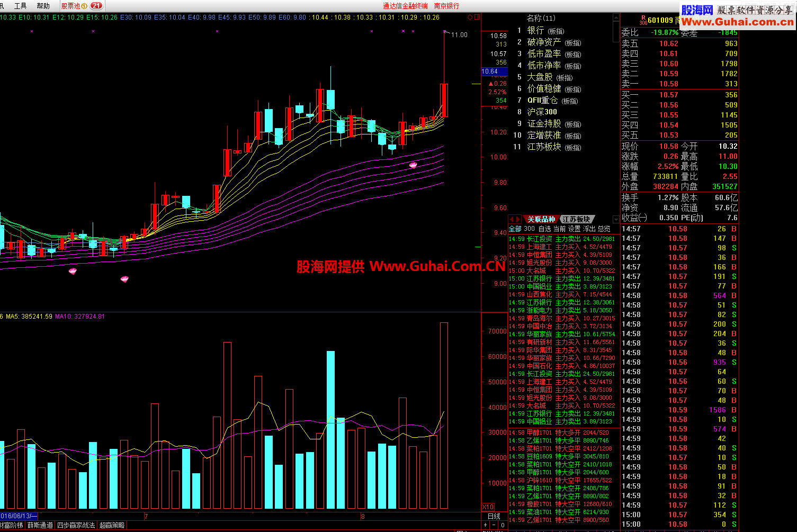Click the sector list scrollbar up arrow
797x532 pixels.
point(616,17)
